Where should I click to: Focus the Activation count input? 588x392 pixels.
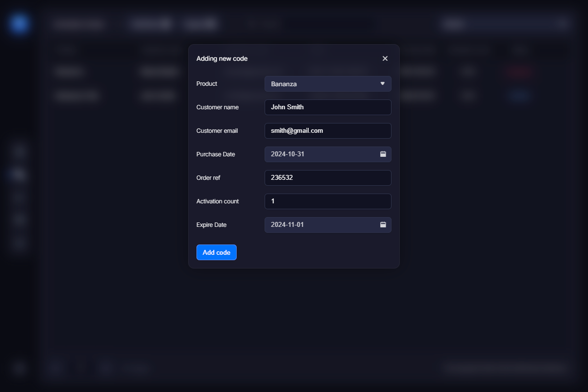pos(327,201)
